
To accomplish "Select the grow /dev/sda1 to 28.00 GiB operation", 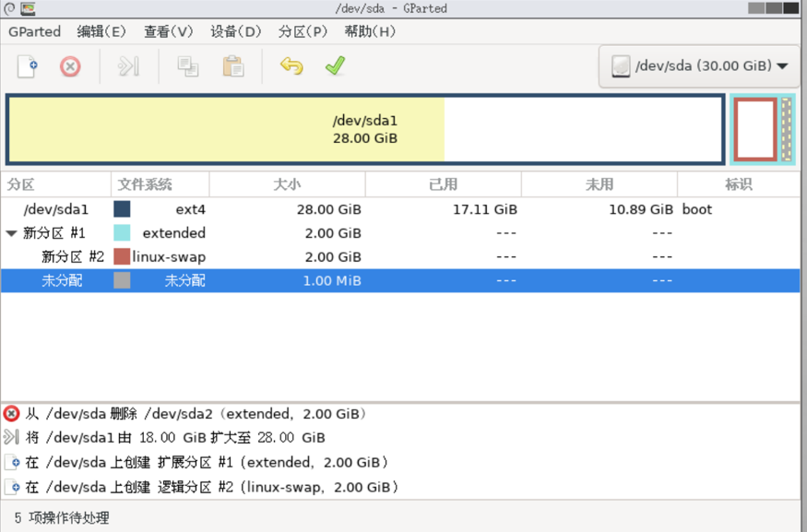I will (400, 438).
